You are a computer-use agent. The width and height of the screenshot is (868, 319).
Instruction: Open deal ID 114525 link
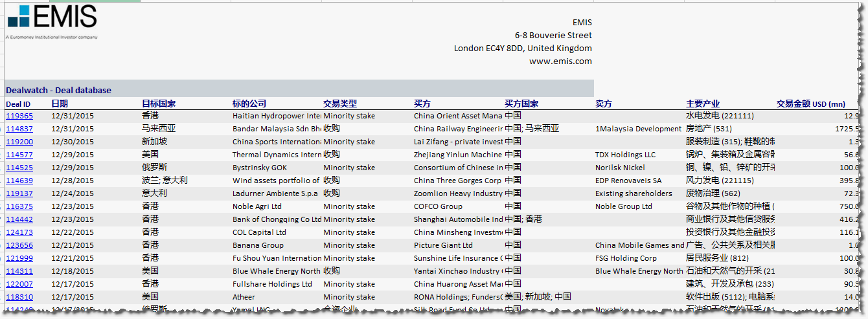click(19, 168)
